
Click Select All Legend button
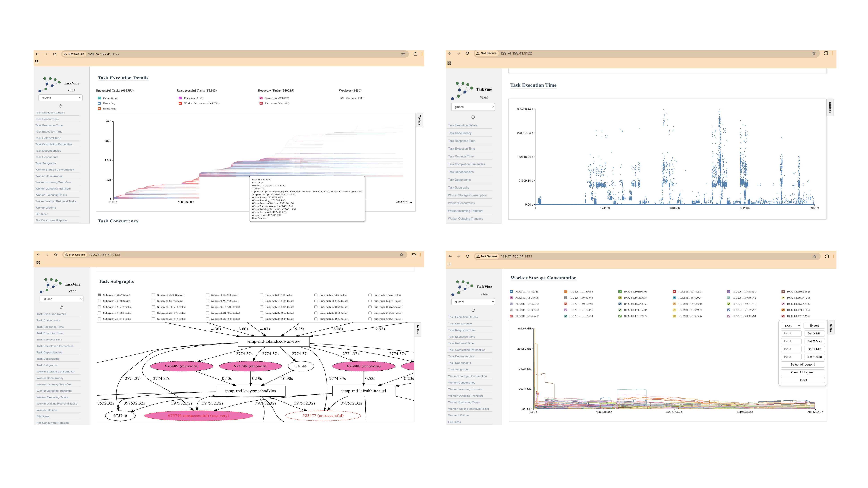(803, 364)
